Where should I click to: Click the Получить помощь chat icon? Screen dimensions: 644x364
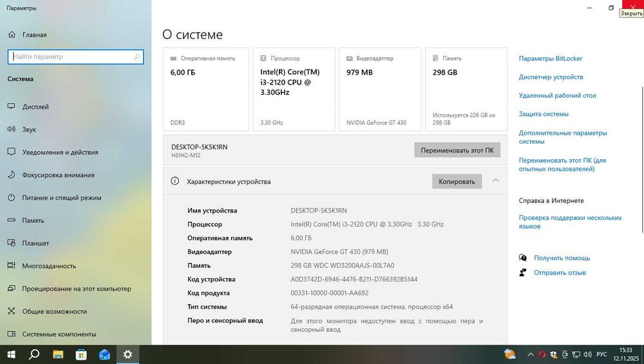(523, 258)
